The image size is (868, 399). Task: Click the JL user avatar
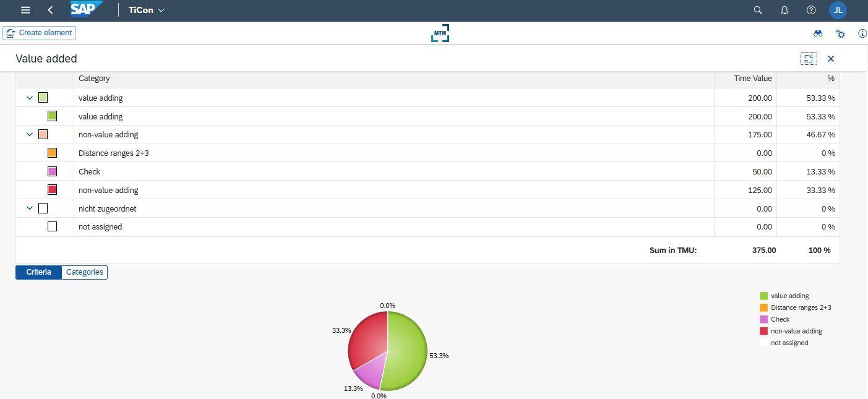pos(838,10)
